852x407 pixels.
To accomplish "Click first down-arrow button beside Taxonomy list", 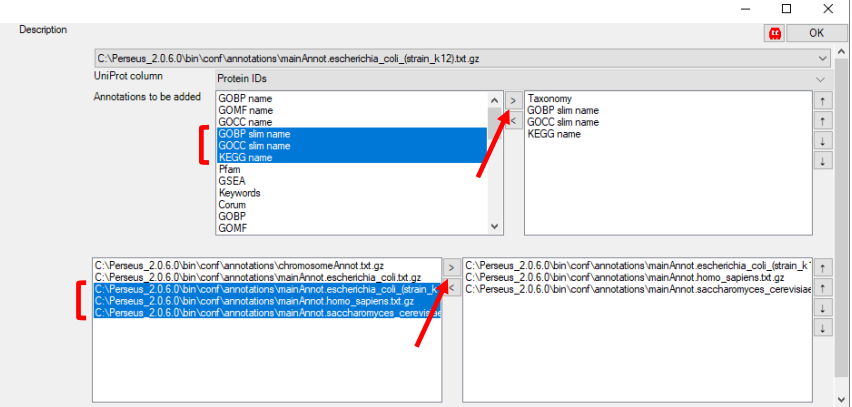I will coord(823,141).
